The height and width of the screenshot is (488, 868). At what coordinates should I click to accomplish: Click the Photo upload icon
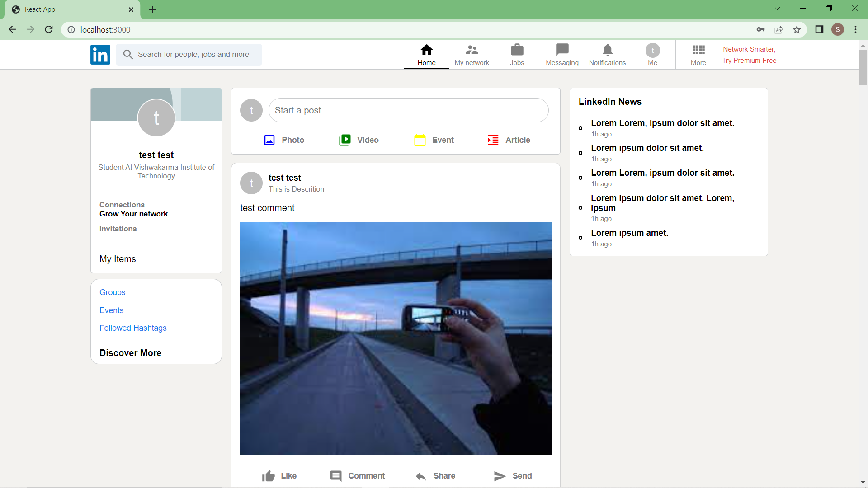click(269, 140)
